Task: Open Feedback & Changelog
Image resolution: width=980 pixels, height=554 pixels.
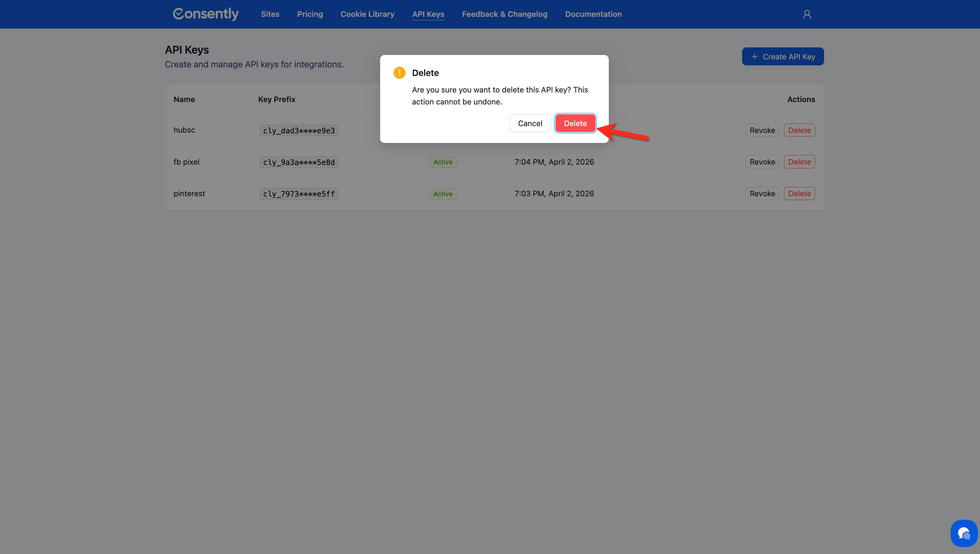Action: 504,14
